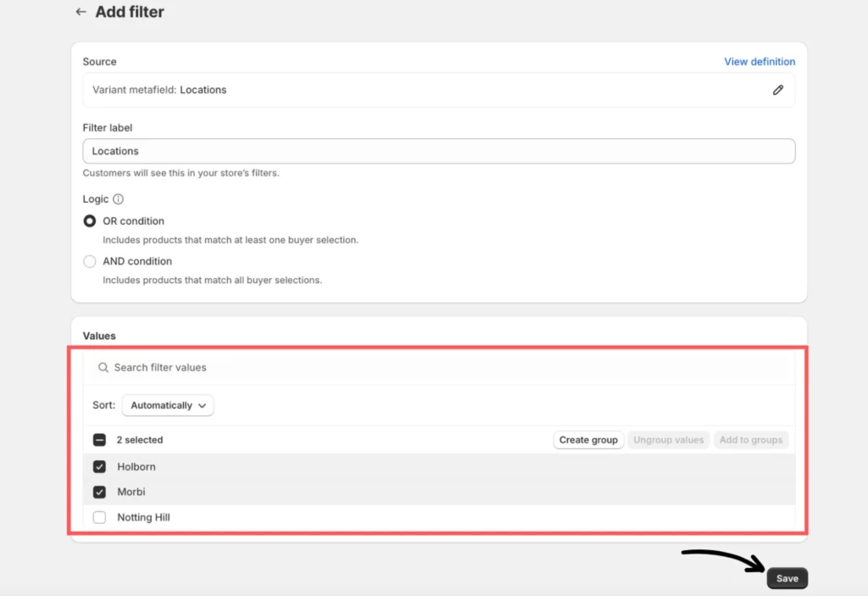This screenshot has height=596, width=868.
Task: Uncheck the Holborn checkbox
Action: tap(99, 467)
